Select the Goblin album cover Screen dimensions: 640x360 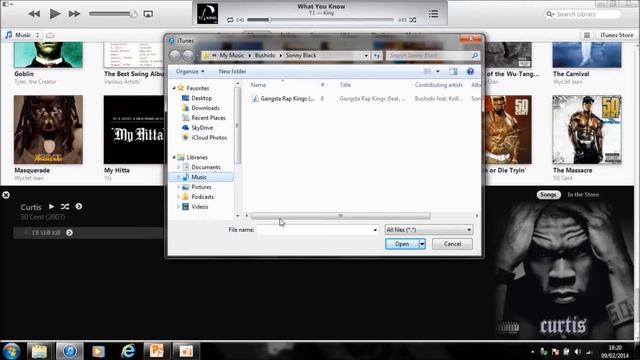coord(48,55)
